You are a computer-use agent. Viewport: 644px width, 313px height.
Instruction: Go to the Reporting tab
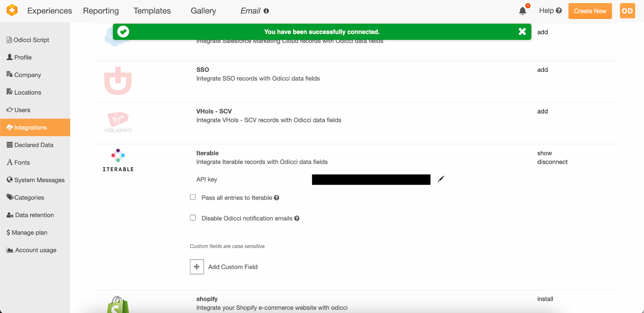click(101, 11)
